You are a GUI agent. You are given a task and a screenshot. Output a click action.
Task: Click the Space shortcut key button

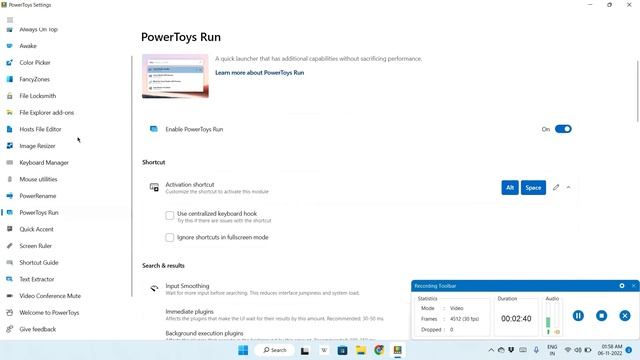click(x=533, y=188)
